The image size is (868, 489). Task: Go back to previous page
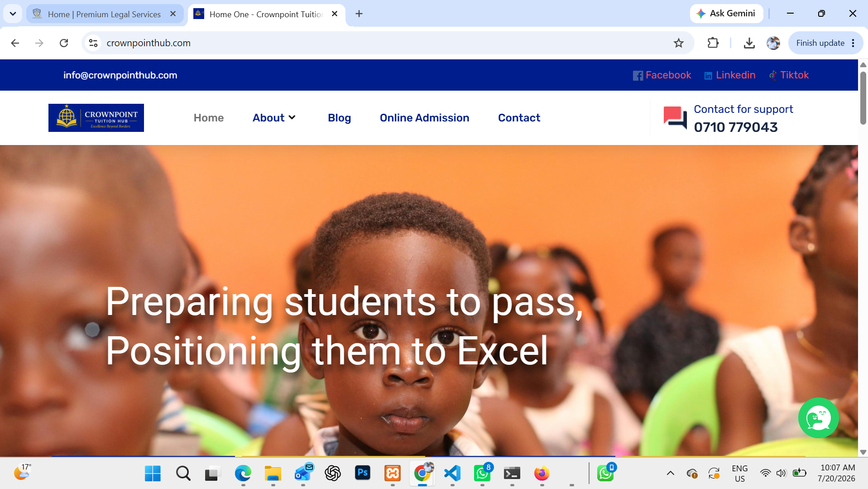[x=15, y=43]
